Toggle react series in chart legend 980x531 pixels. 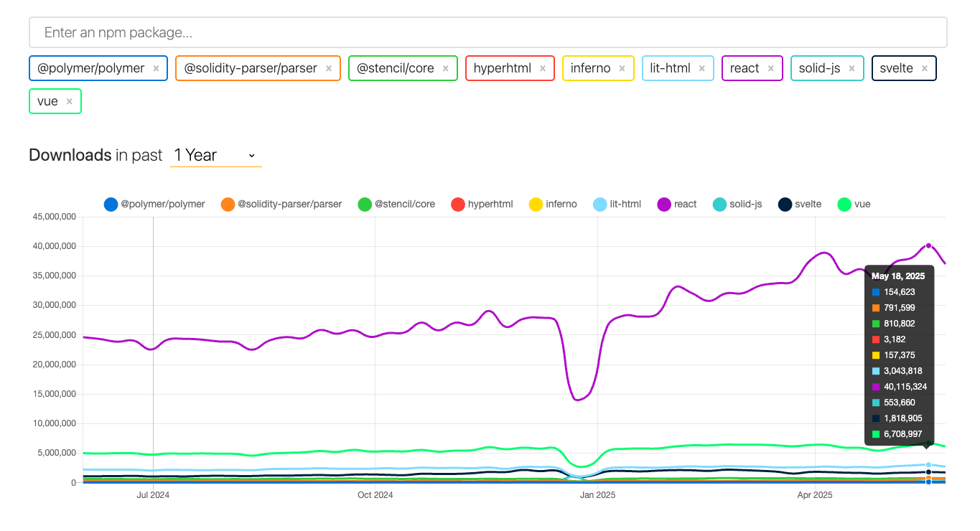[677, 204]
